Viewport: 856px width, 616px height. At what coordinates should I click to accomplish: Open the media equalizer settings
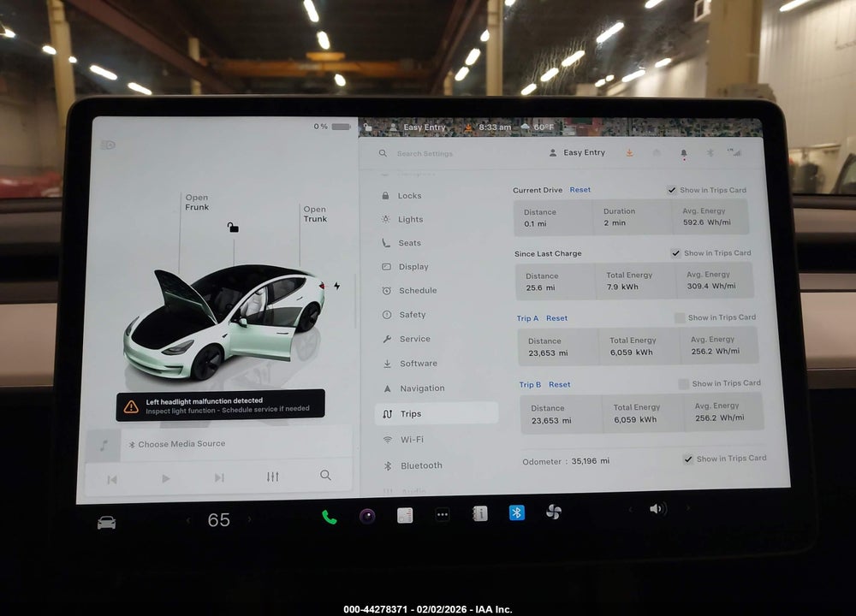tap(273, 477)
